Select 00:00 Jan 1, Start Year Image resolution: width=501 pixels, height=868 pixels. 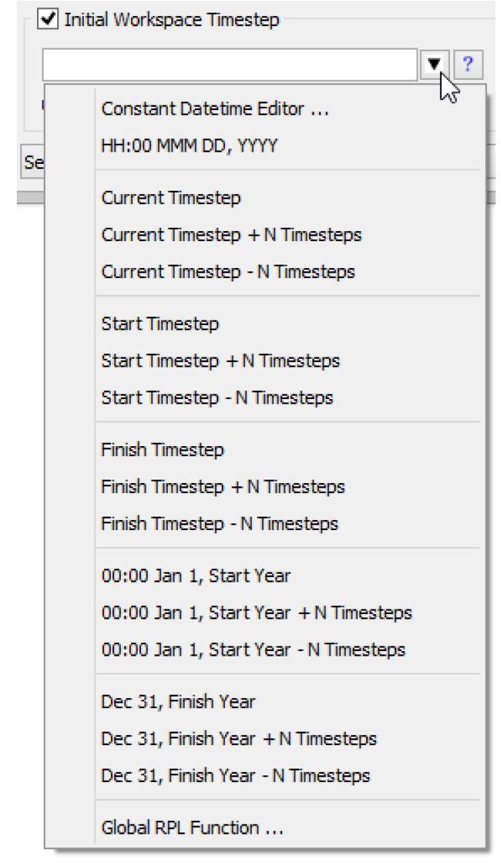pos(196,576)
